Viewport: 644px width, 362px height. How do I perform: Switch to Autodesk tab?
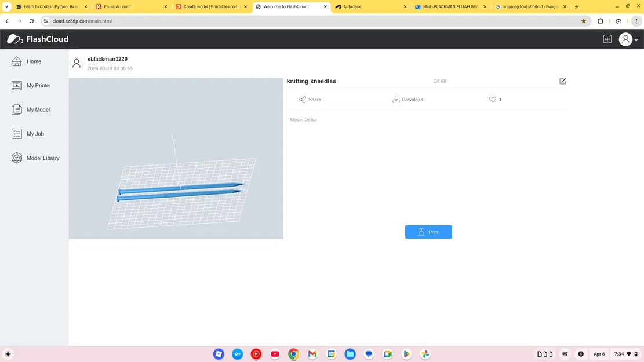click(371, 6)
